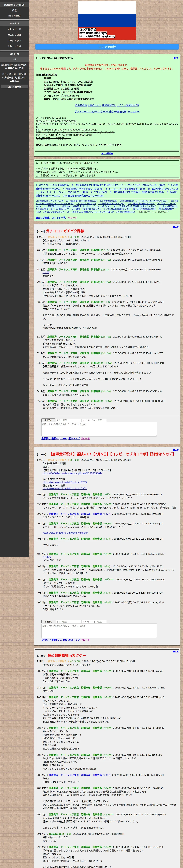Focus the コマンド・Cap field in 雑談★17 form
183x868 pixels.
(x=94, y=622)
